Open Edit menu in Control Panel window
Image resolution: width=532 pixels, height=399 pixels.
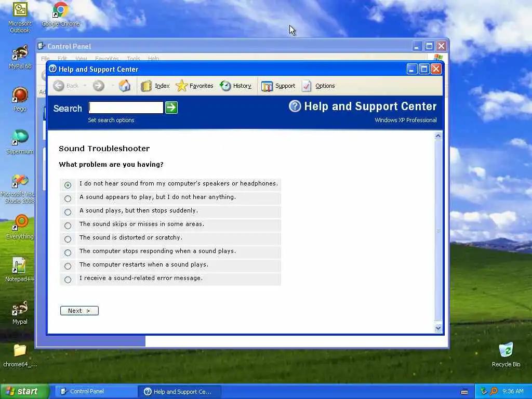tap(62, 58)
